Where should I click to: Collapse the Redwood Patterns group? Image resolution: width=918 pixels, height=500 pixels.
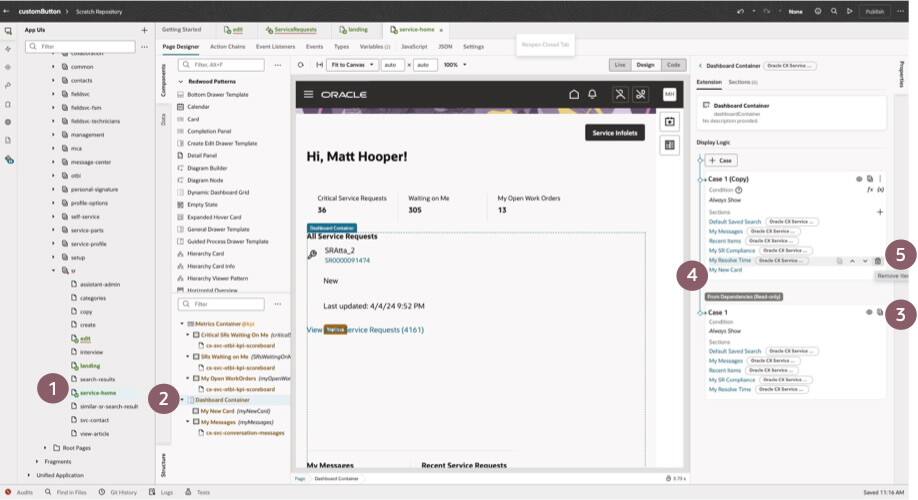tap(181, 81)
